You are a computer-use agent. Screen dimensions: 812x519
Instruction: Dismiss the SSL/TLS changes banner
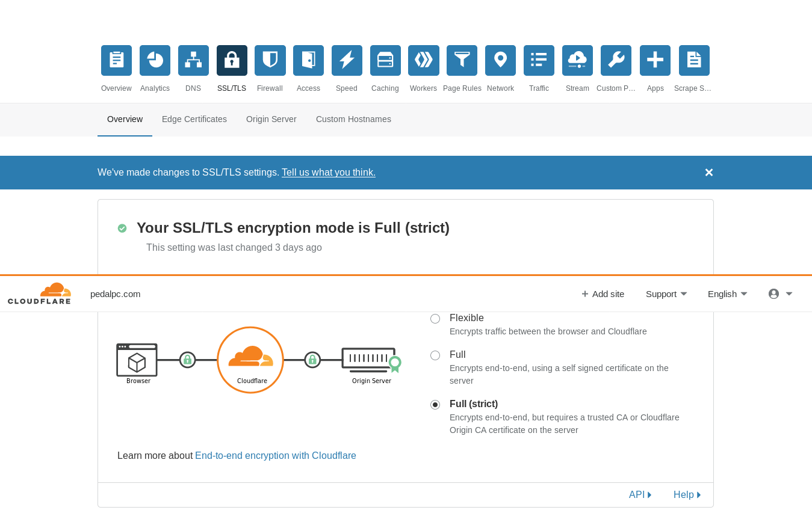click(x=708, y=173)
